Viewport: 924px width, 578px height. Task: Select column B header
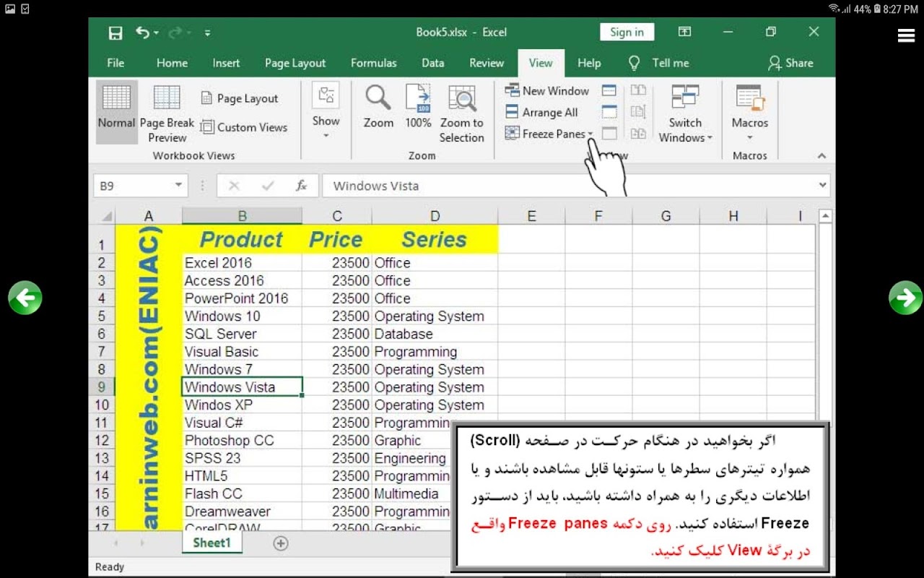click(x=242, y=216)
